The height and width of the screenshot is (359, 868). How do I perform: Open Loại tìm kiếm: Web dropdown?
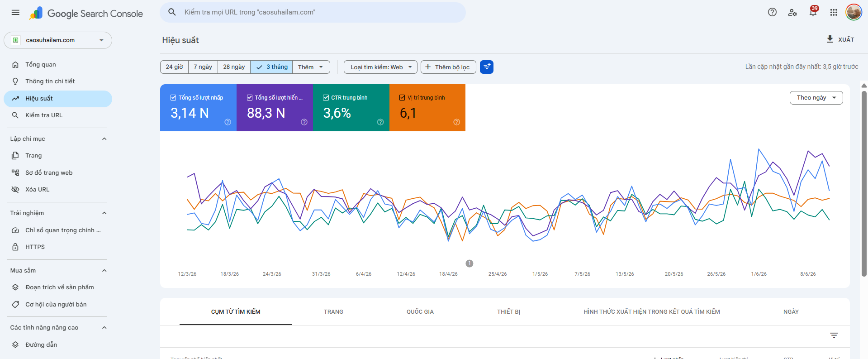click(380, 67)
